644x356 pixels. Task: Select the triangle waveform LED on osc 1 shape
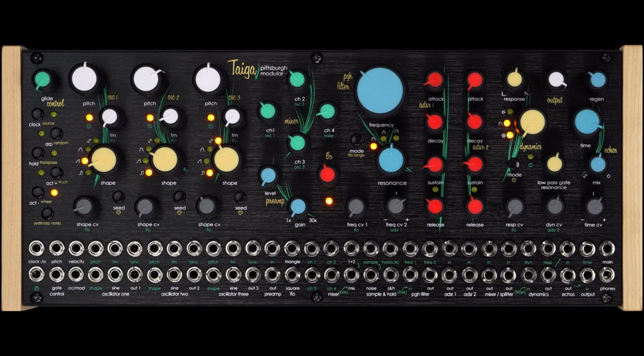[x=87, y=149]
